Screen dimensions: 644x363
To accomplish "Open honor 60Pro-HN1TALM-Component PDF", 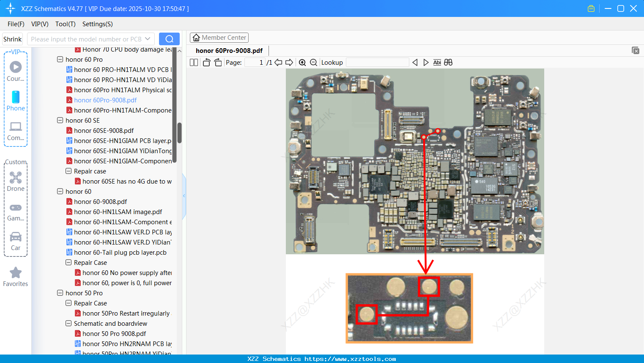I will pyautogui.click(x=119, y=110).
